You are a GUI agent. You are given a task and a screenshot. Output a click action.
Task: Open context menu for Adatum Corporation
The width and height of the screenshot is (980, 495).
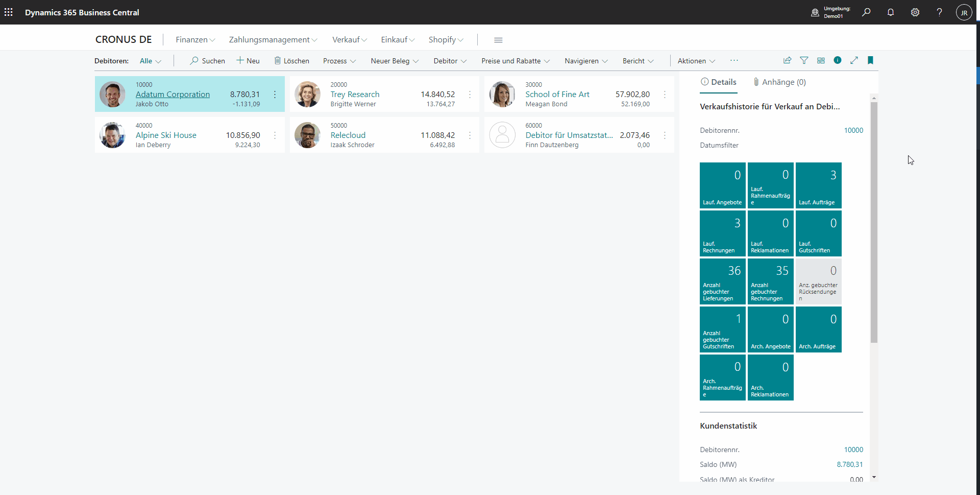click(275, 95)
